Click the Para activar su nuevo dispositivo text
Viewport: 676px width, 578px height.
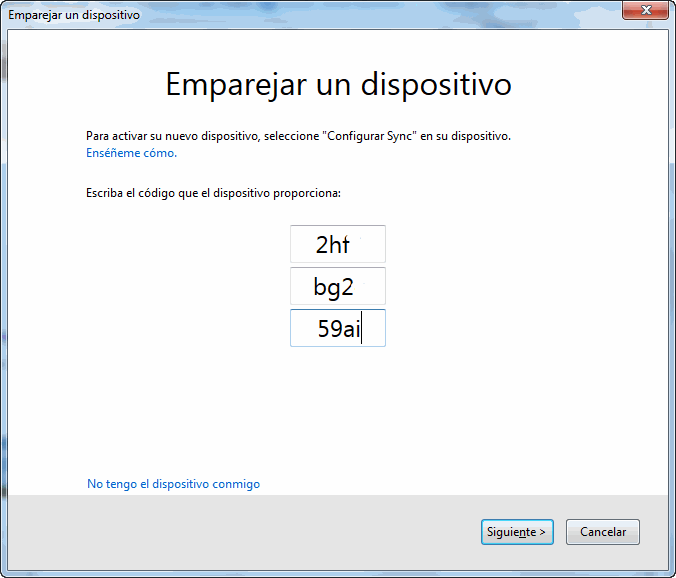(x=298, y=136)
